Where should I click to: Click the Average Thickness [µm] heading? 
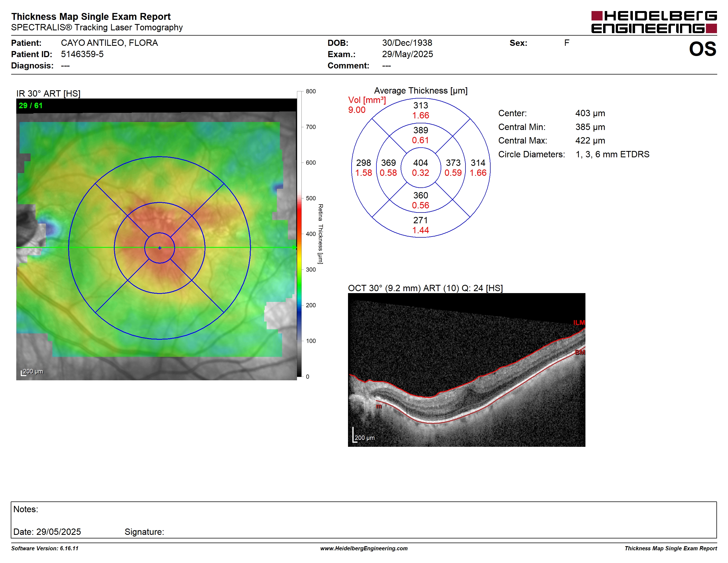pos(421,91)
